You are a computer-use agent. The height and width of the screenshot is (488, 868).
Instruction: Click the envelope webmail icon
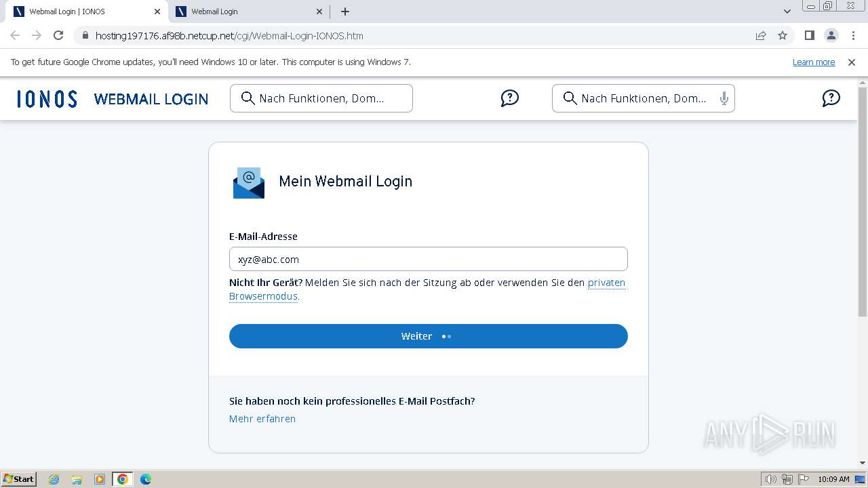pos(249,182)
